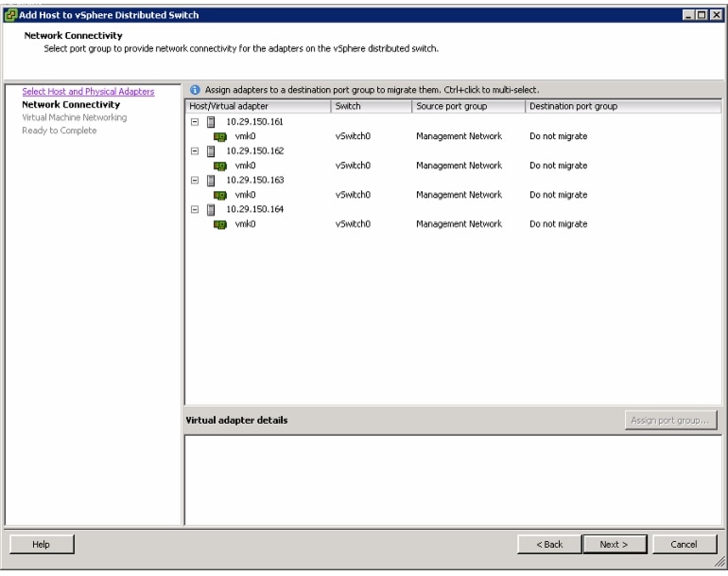Close the Add Host to vSphere window
Viewport: 728px width, 576px height.
point(717,15)
